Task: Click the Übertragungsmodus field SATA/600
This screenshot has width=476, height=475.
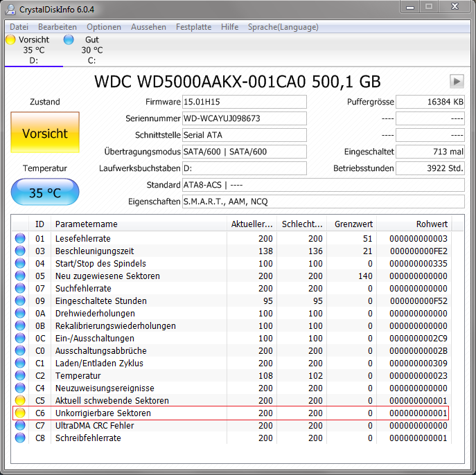Action: pyautogui.click(x=245, y=152)
